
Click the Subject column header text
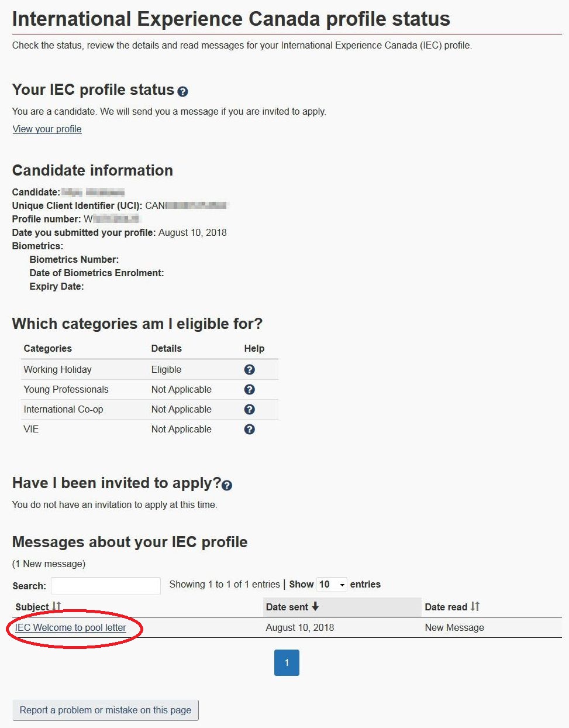[32, 607]
